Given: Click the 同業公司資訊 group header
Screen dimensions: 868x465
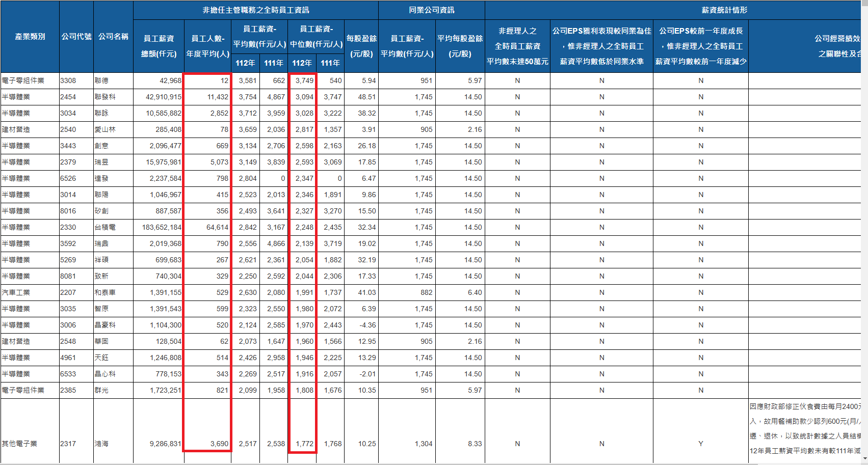Looking at the screenshot, I should pyautogui.click(x=432, y=10).
